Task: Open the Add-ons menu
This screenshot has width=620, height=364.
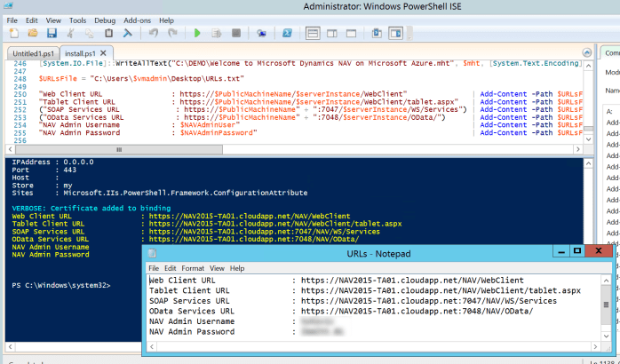Action: pyautogui.click(x=137, y=19)
